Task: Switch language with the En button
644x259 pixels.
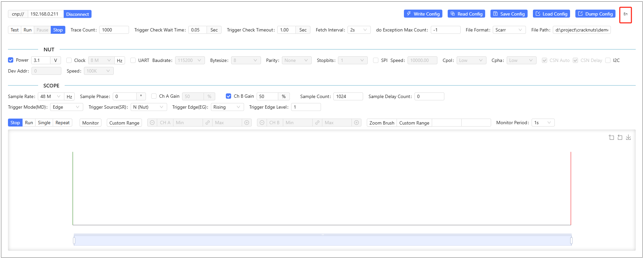Action: tap(625, 14)
